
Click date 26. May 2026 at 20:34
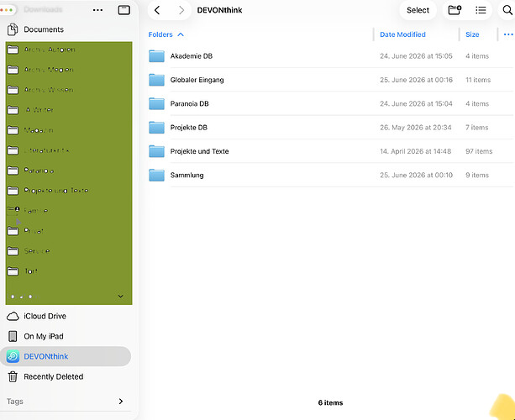416,128
